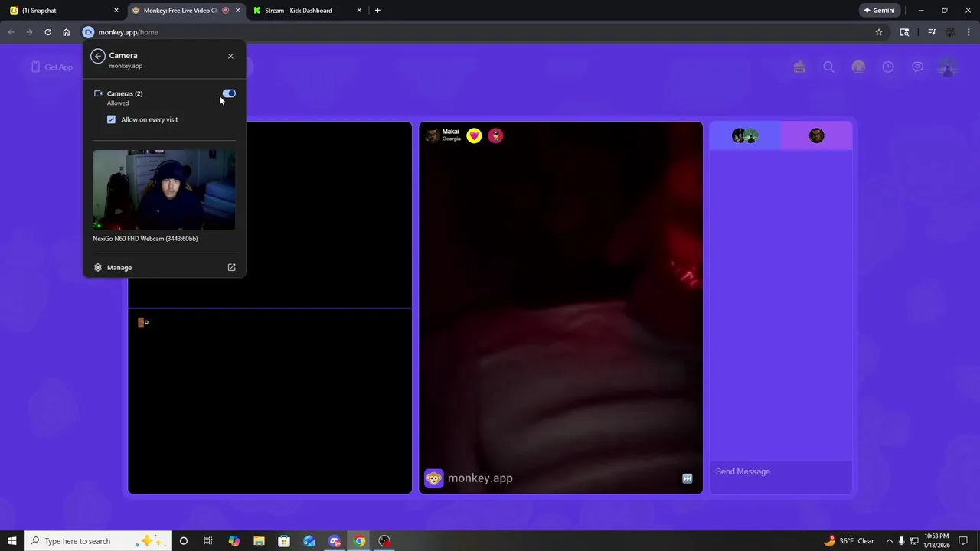Open the Gemini button in Chrome
Screen dimensions: 980x551
880,11
